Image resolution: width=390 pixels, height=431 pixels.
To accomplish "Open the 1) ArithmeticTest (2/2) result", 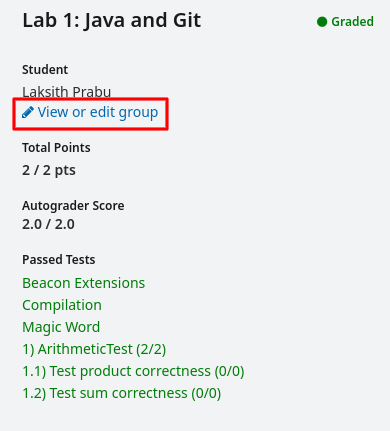I will pyautogui.click(x=94, y=349).
